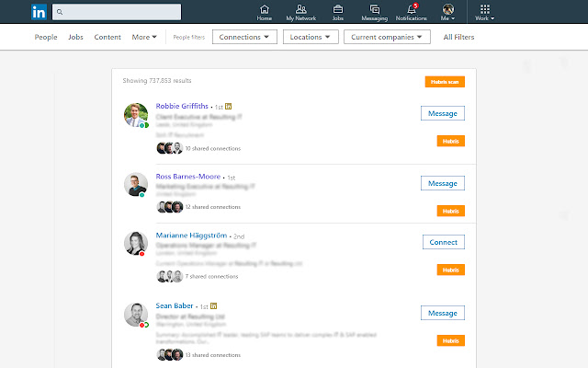Expand the Connections filter dropdown
This screenshot has height=368, width=588.
click(x=244, y=37)
